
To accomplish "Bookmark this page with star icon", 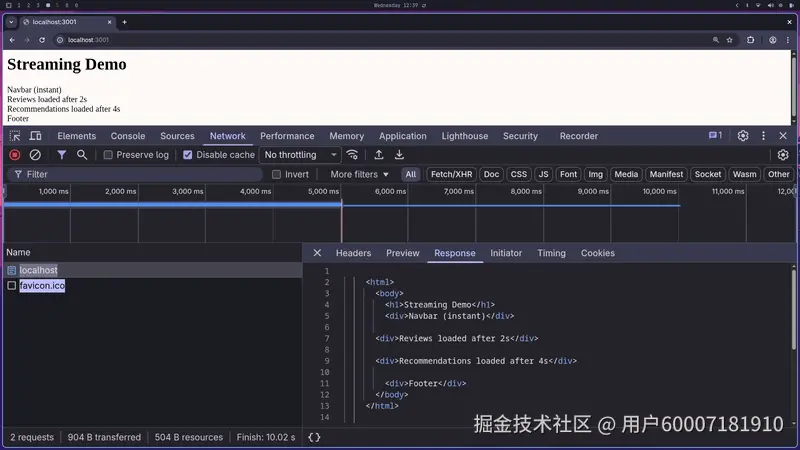I will 730,40.
